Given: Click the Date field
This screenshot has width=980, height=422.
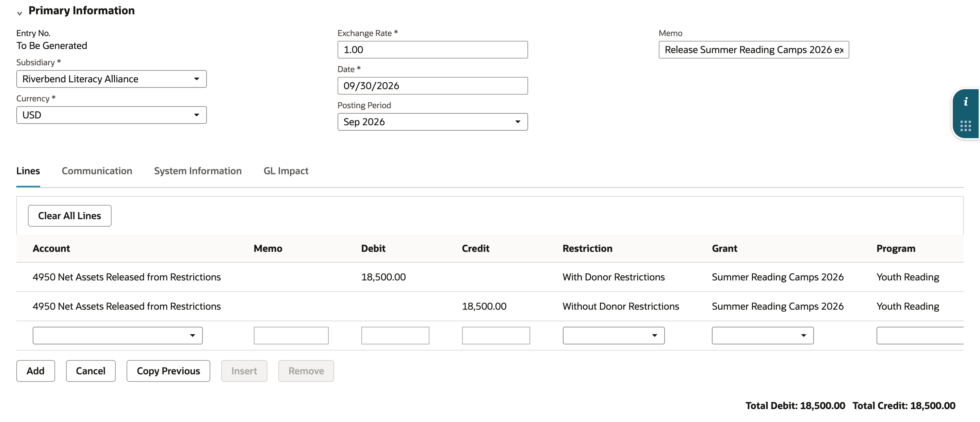Looking at the screenshot, I should (432, 86).
